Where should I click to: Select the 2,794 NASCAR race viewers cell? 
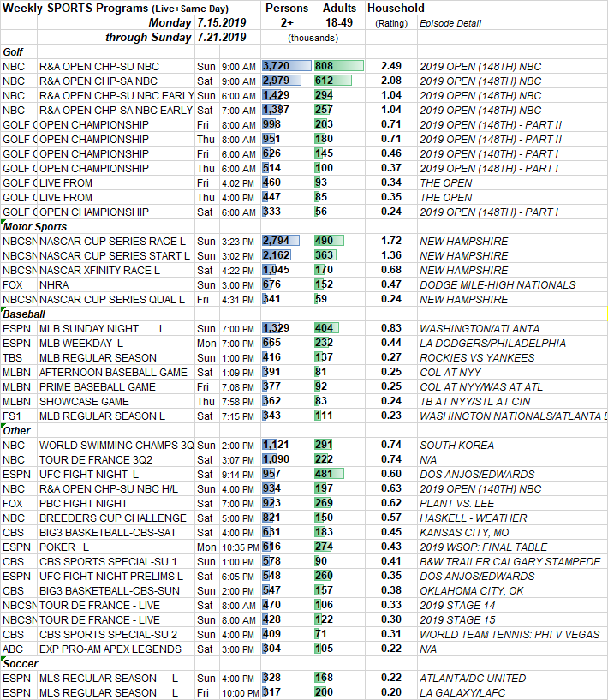tap(286, 242)
